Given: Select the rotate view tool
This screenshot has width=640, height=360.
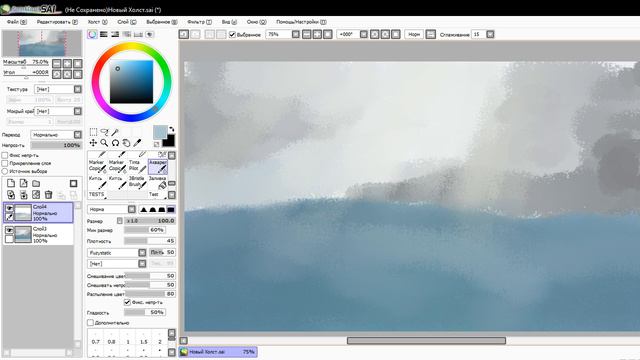Looking at the screenshot, I should (x=116, y=143).
